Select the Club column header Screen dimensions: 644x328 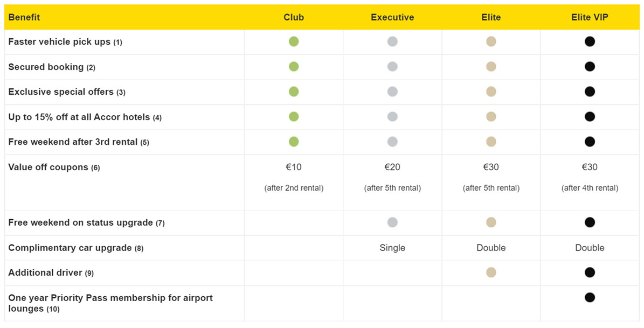pos(294,17)
